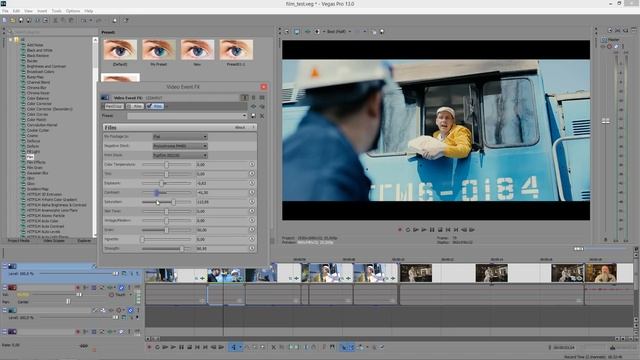Switch to the Explorer tab
The width and height of the screenshot is (640, 360).
(84, 241)
